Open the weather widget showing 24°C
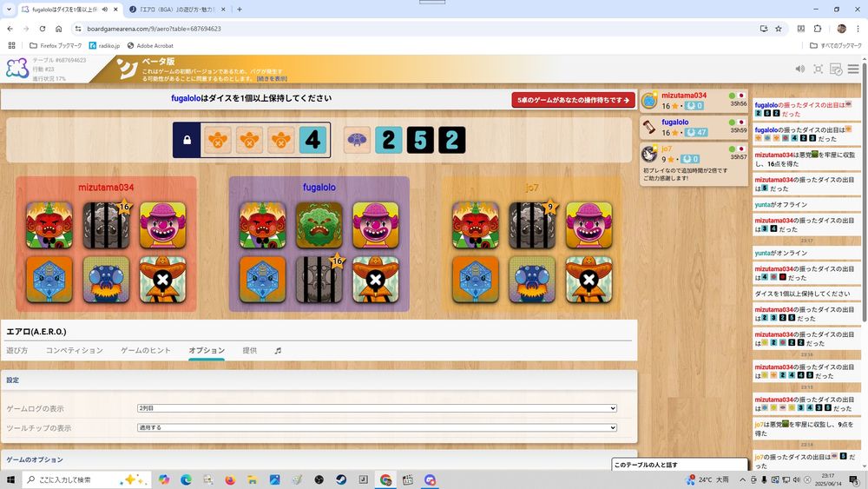The height and width of the screenshot is (489, 868). click(x=707, y=479)
